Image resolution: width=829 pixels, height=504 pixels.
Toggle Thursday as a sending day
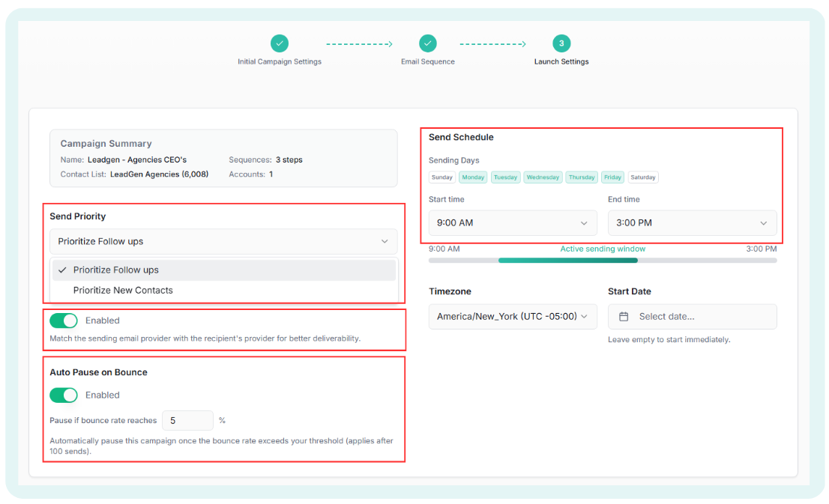tap(582, 177)
